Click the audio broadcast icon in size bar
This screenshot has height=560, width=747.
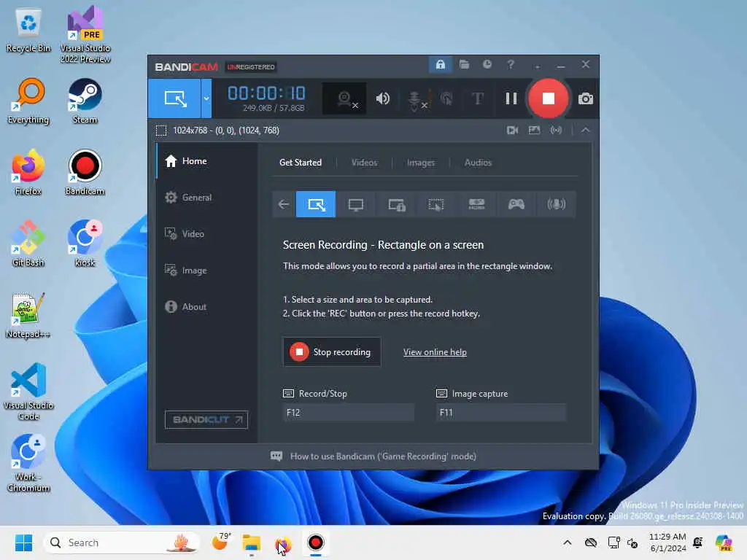(x=556, y=130)
